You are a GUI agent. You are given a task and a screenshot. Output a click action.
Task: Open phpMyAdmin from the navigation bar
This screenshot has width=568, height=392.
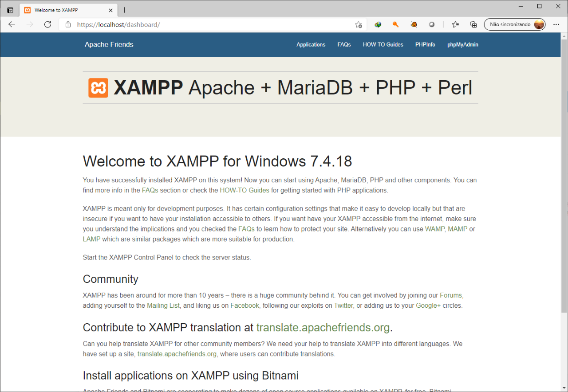(x=462, y=44)
